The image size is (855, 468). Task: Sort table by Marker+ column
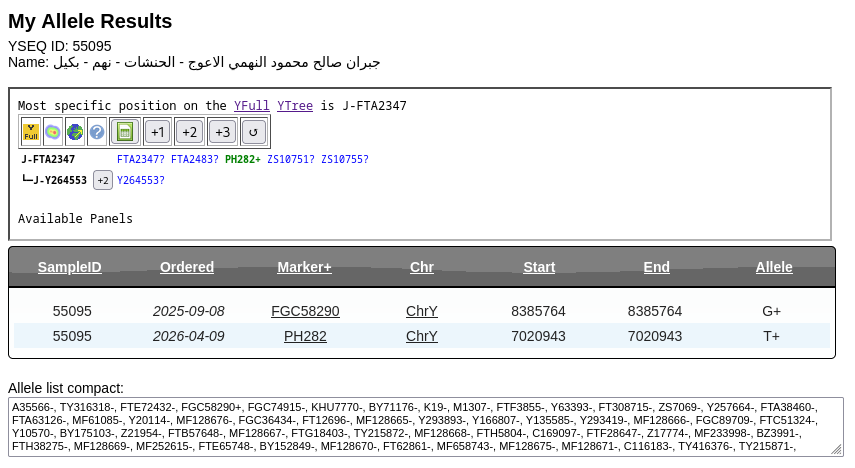click(304, 267)
